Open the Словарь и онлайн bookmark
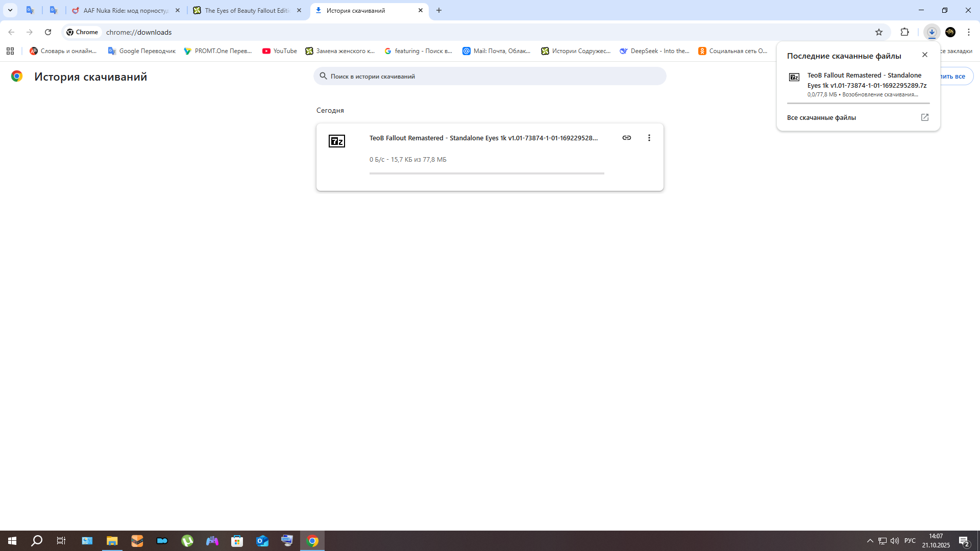The image size is (980, 551). 63,51
